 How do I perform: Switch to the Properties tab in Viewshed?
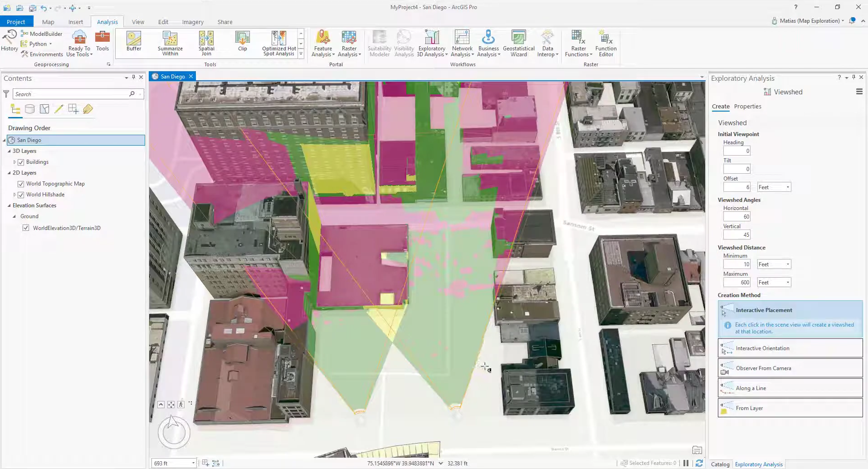747,107
